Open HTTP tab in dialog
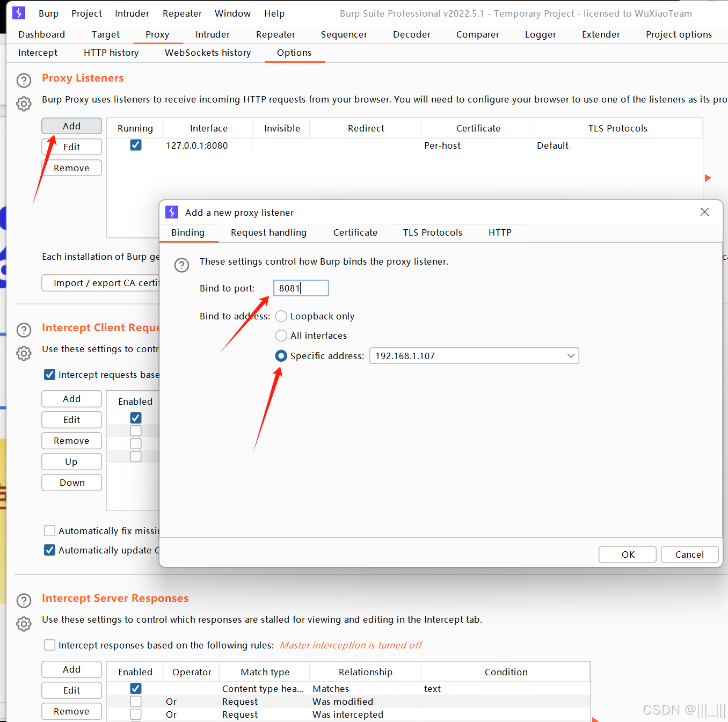The image size is (728, 722). (x=500, y=232)
